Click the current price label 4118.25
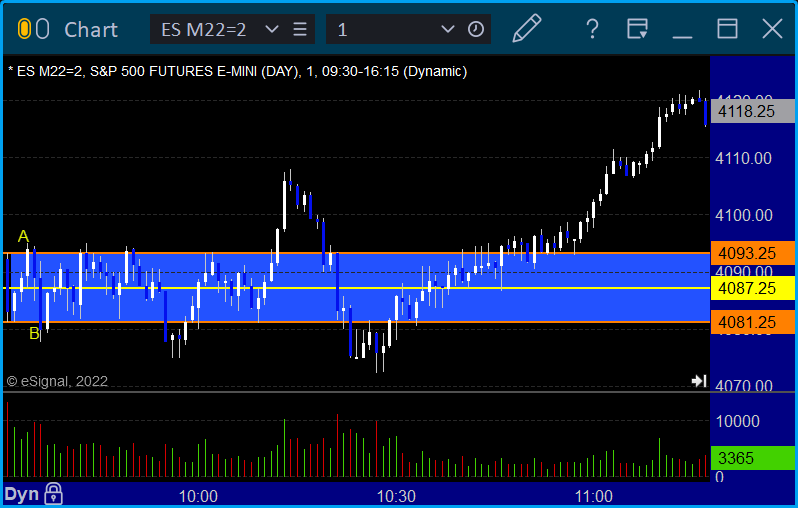 (752, 111)
